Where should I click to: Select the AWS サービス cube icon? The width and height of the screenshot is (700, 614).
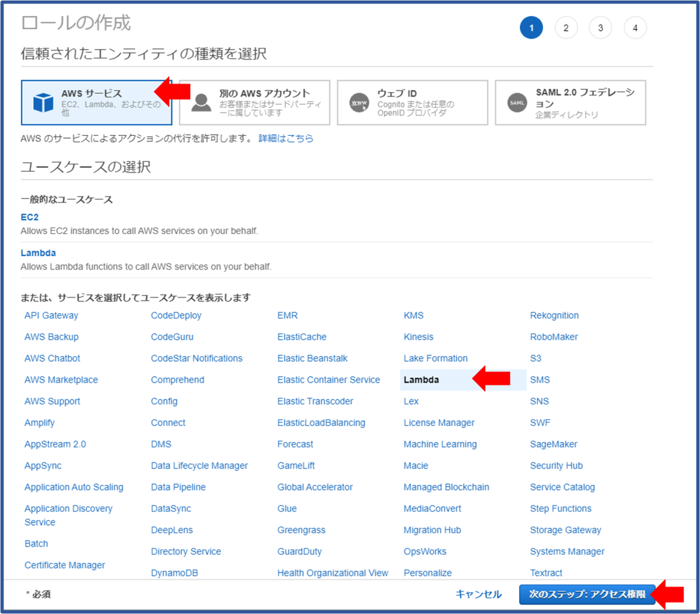pyautogui.click(x=44, y=103)
